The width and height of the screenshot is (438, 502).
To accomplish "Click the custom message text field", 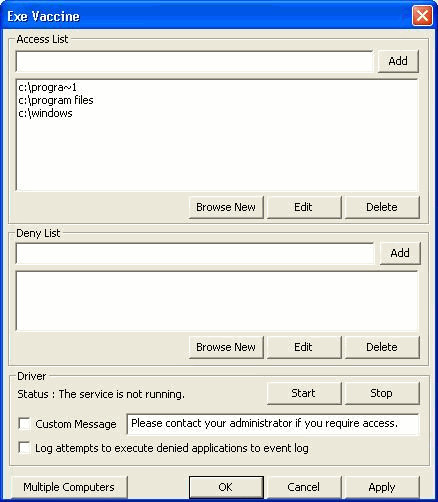I will pyautogui.click(x=273, y=424).
